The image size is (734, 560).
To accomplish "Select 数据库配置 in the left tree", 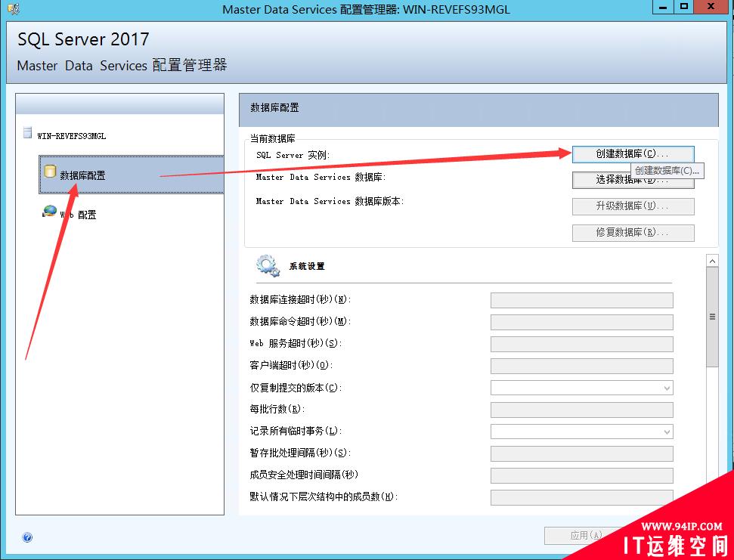I will [132, 175].
